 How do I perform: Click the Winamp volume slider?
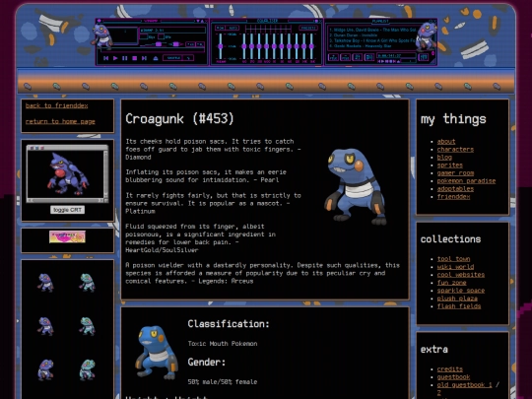pyautogui.click(x=154, y=44)
